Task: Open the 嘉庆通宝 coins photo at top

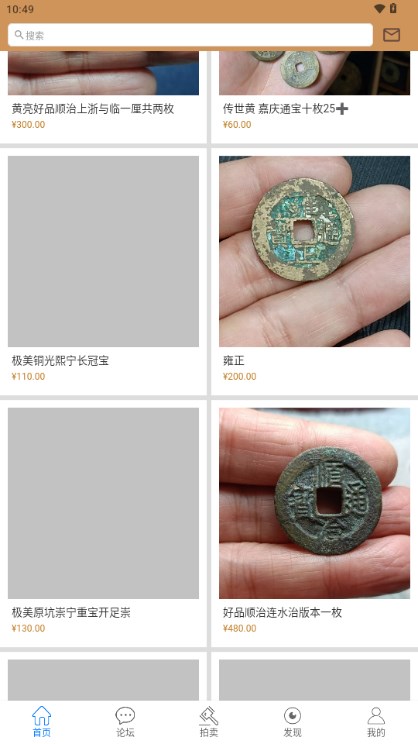Action: (315, 73)
